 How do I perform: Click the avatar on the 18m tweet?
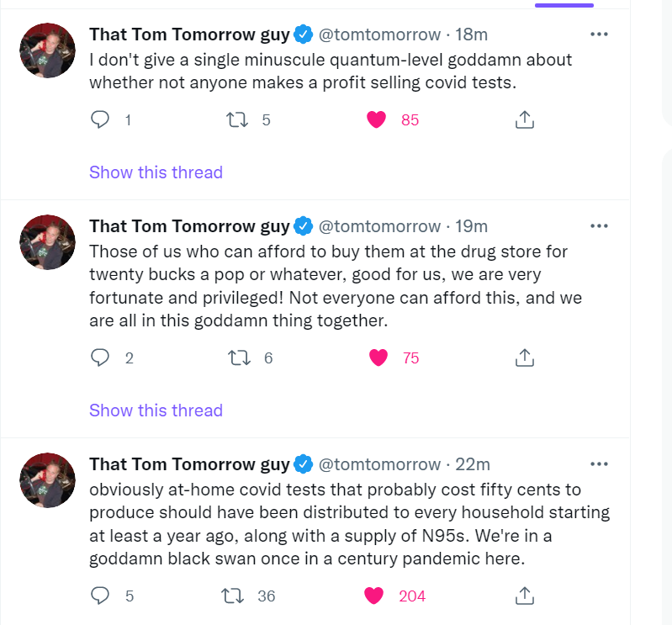[48, 51]
